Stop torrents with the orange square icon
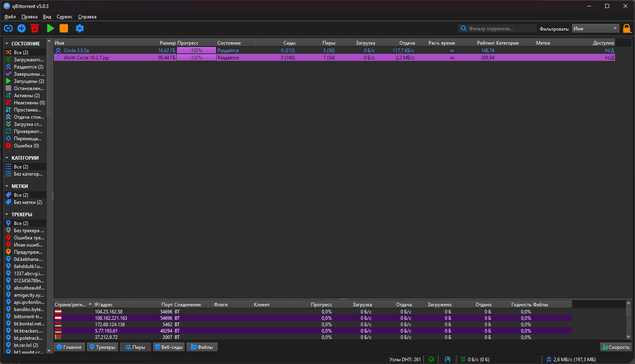 (x=64, y=28)
